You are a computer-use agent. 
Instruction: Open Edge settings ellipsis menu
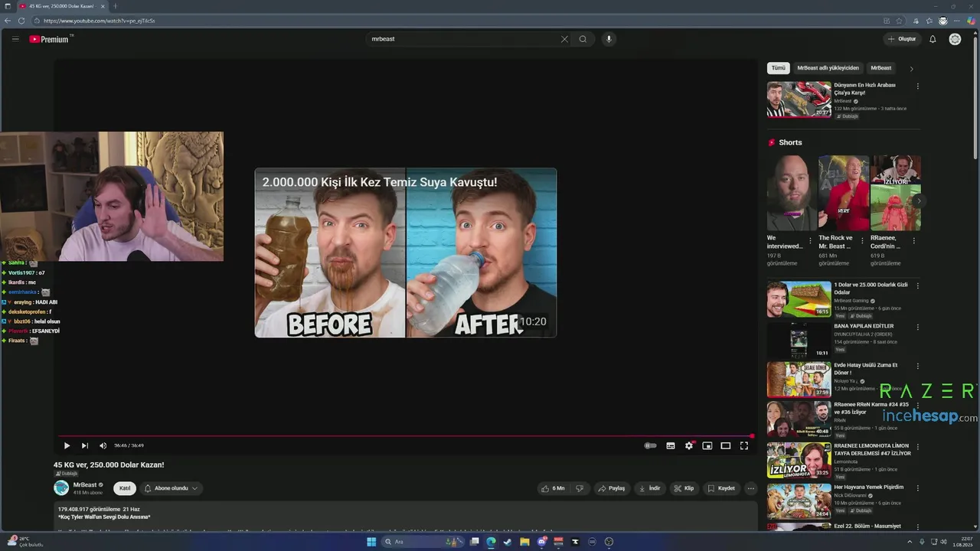(x=958, y=21)
